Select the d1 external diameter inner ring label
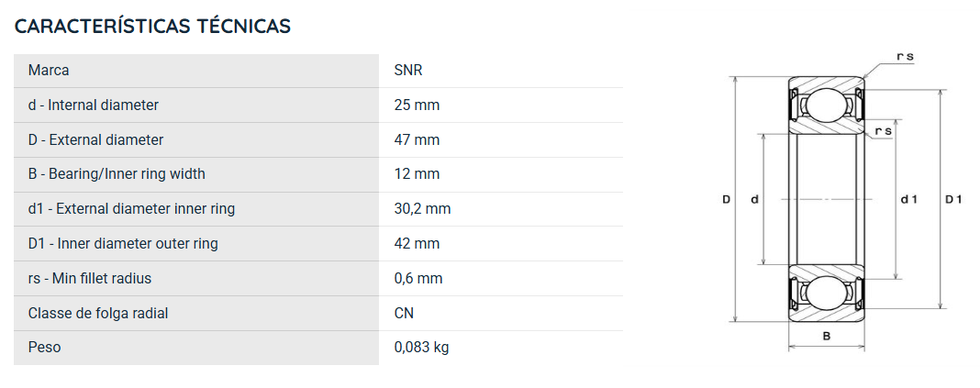Image resolution: width=980 pixels, height=388 pixels. tap(131, 209)
